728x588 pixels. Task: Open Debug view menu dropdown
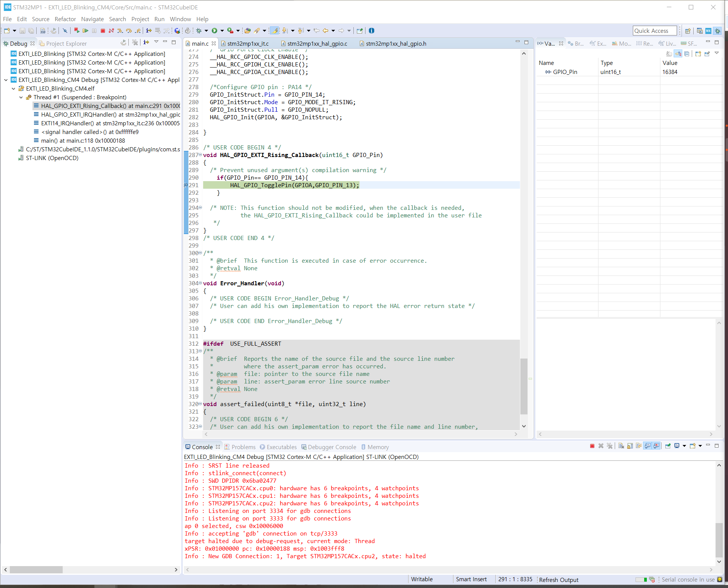pyautogui.click(x=156, y=42)
